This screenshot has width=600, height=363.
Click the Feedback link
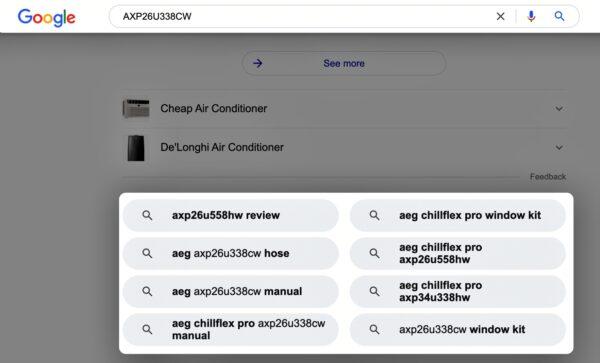click(548, 177)
